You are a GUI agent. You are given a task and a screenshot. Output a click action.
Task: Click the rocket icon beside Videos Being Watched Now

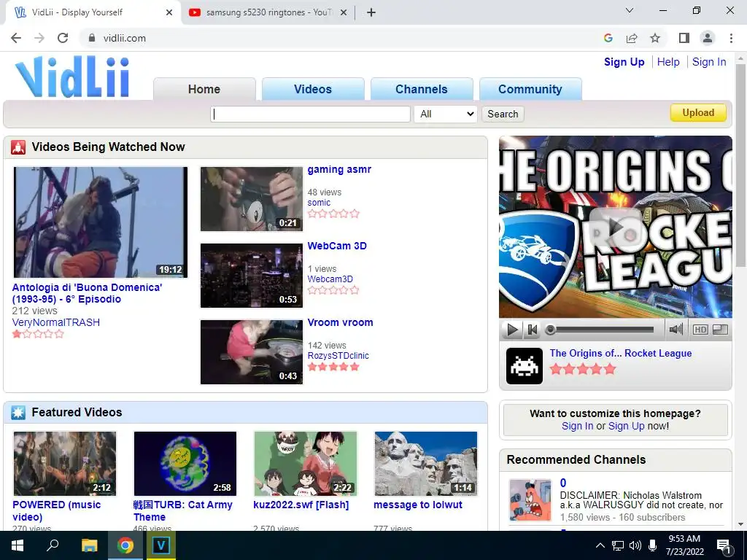click(x=18, y=147)
